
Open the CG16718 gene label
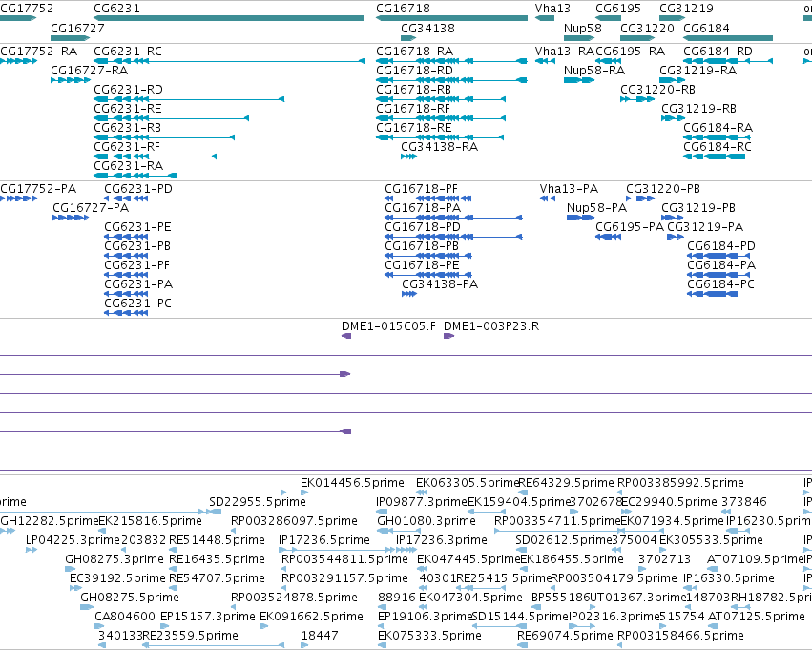point(403,9)
